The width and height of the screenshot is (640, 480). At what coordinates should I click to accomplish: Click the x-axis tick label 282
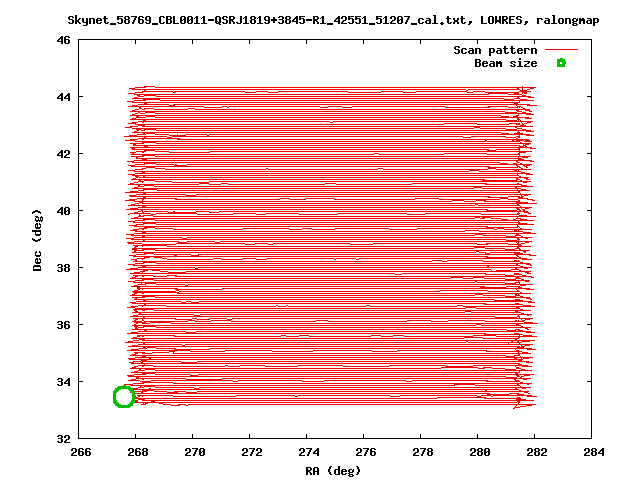[537, 452]
